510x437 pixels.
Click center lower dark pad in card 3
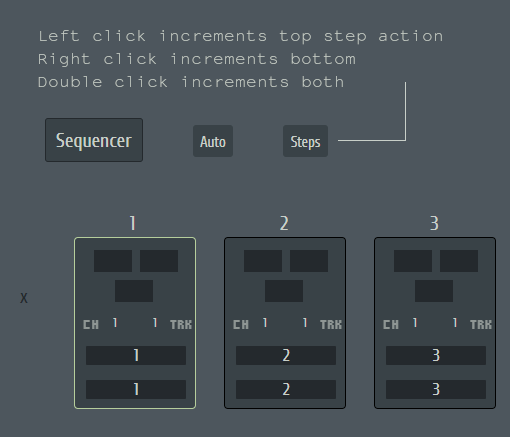pyautogui.click(x=434, y=291)
